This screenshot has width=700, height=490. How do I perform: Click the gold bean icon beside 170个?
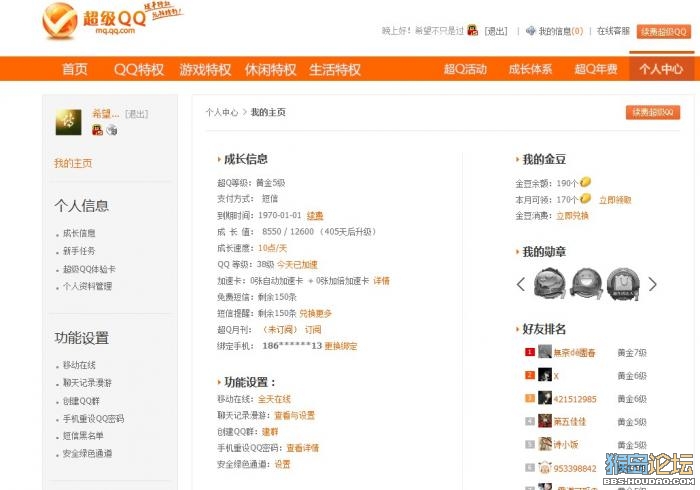click(x=585, y=198)
